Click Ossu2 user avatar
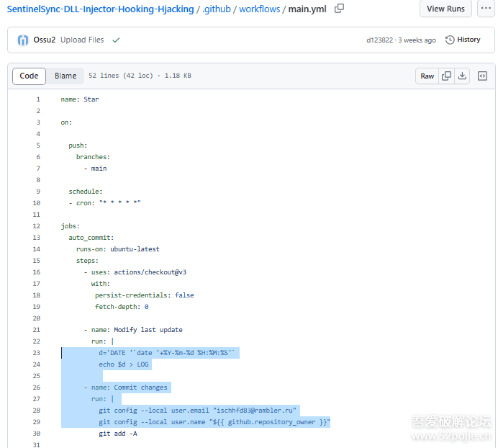Viewport: 498px width, 448px height. tap(23, 40)
